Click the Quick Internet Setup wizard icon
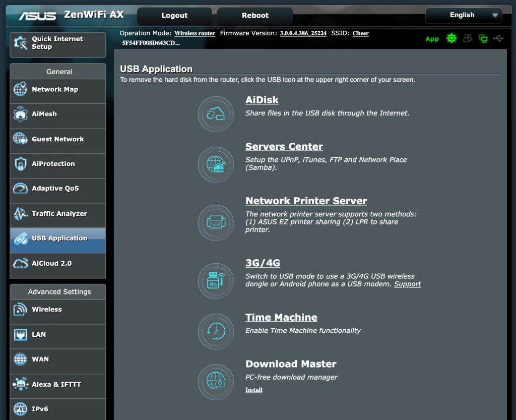Screen dimensions: 516x420 pyautogui.click(x=20, y=43)
